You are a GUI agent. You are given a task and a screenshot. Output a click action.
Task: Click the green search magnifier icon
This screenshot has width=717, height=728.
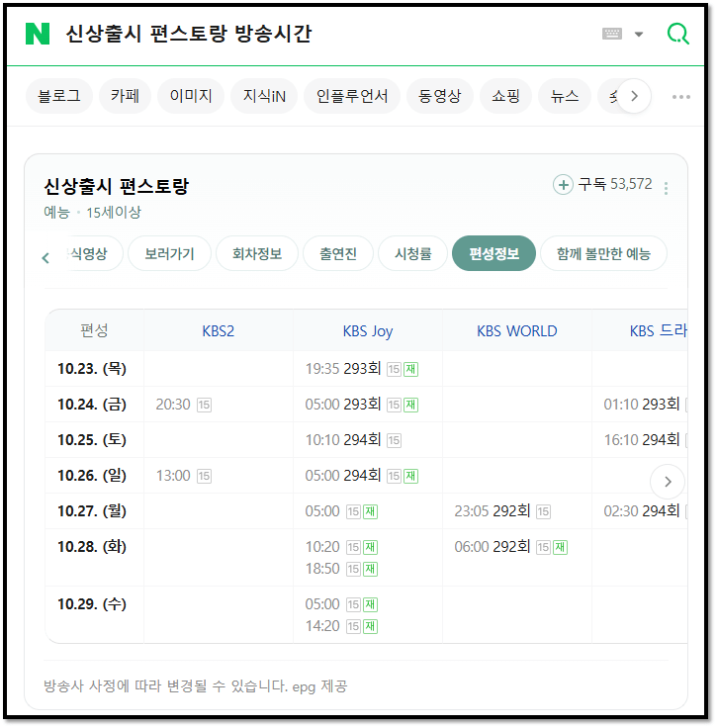pos(678,34)
